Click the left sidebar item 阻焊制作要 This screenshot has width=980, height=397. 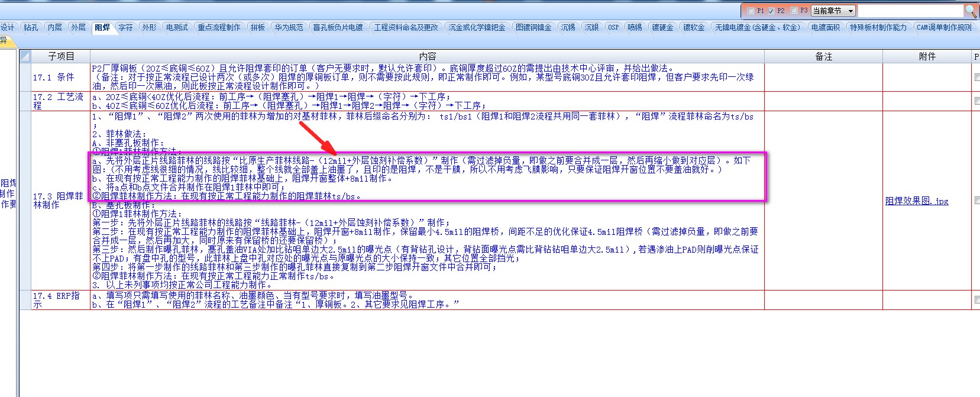point(8,193)
